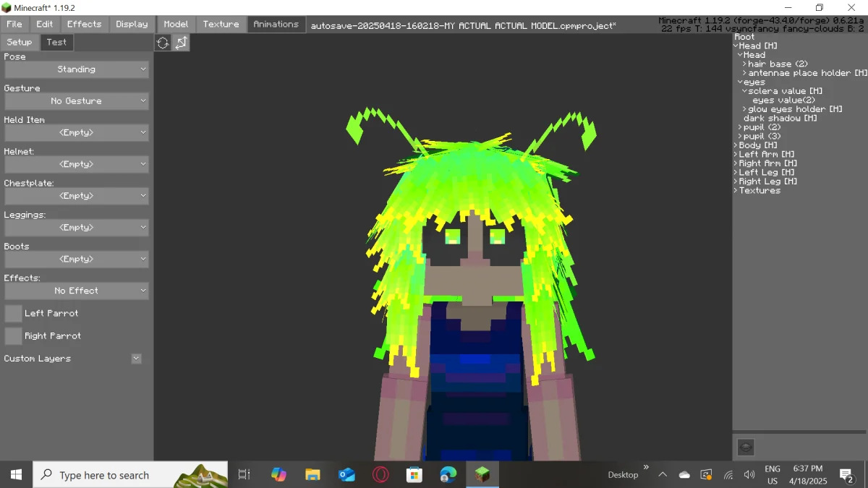Open the Pose dropdown showing Standing
The image size is (868, 488).
77,69
